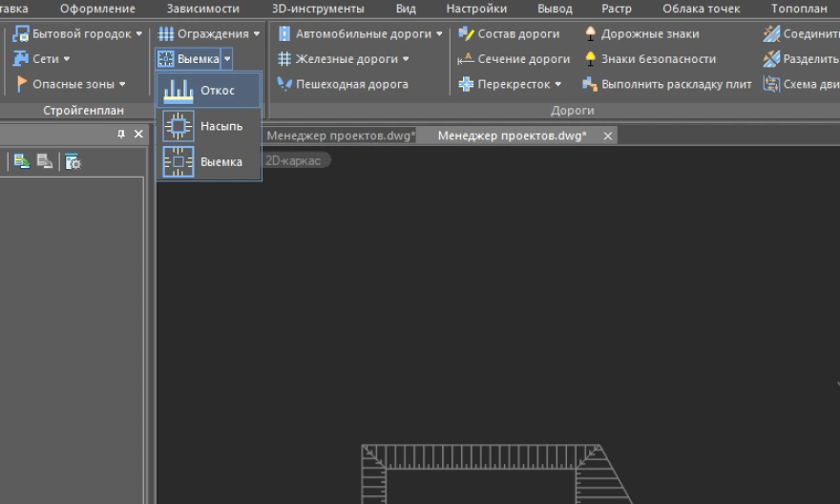Open the 3D-инструменты ribbon tab

(x=317, y=9)
